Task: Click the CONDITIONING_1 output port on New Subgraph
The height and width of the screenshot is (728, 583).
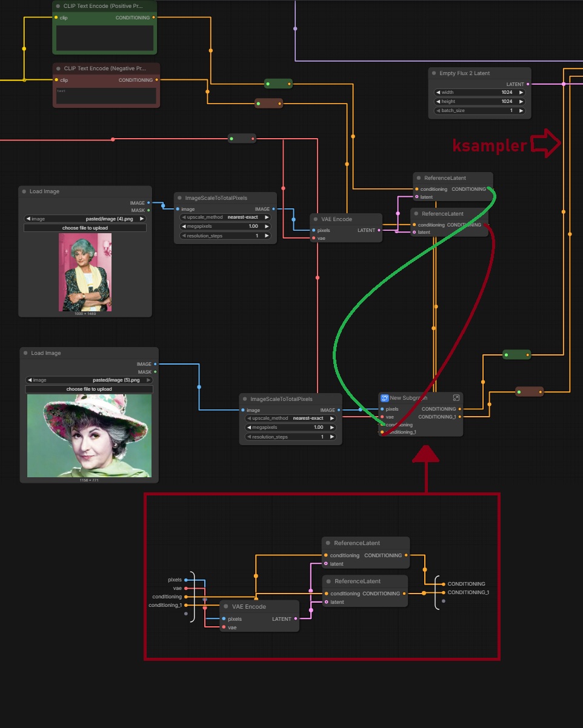Action: (x=460, y=417)
